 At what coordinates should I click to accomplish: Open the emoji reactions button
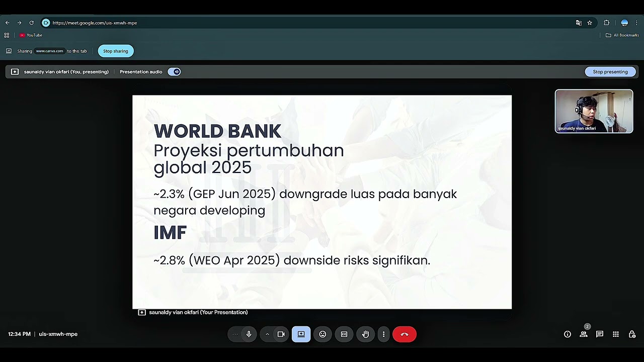pos(323,334)
